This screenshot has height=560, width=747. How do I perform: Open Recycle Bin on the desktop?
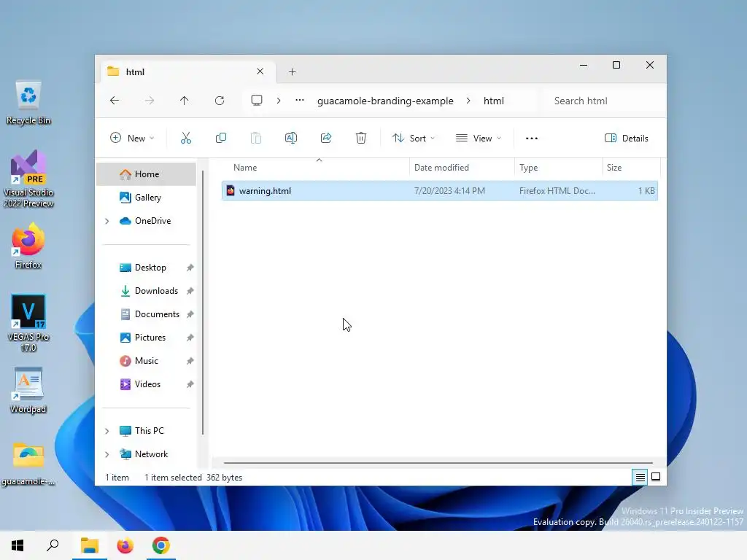[28, 104]
